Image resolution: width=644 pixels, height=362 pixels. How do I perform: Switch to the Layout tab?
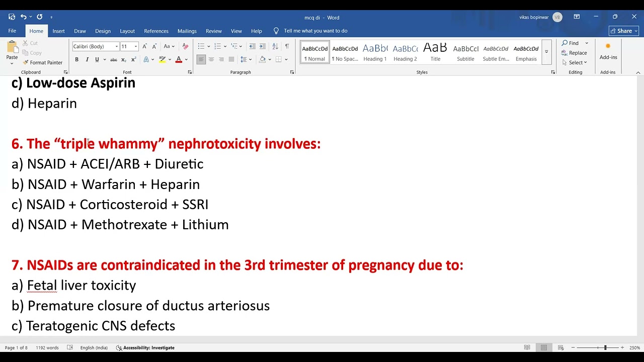(127, 31)
